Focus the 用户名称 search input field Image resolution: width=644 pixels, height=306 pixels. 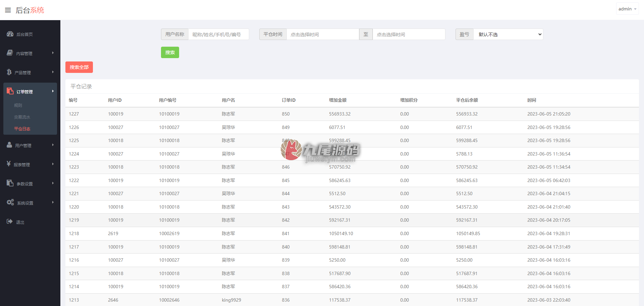point(219,34)
